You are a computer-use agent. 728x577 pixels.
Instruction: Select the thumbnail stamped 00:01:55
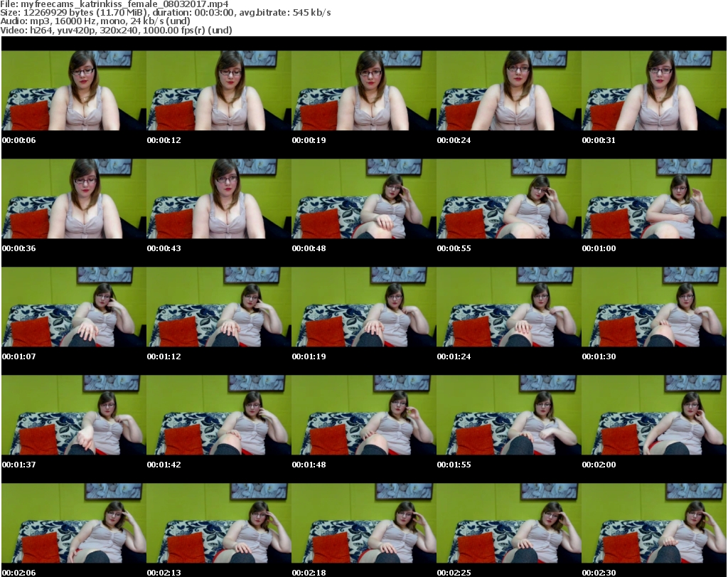point(508,415)
